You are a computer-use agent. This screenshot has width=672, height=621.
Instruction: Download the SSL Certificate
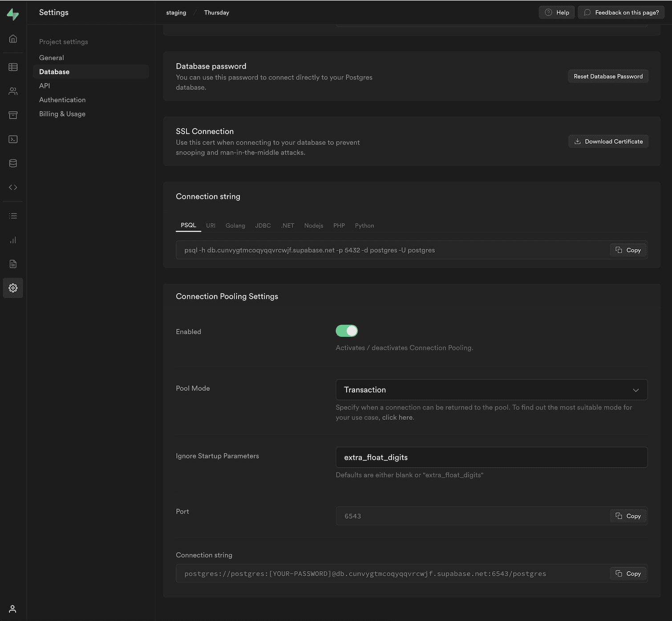click(608, 141)
